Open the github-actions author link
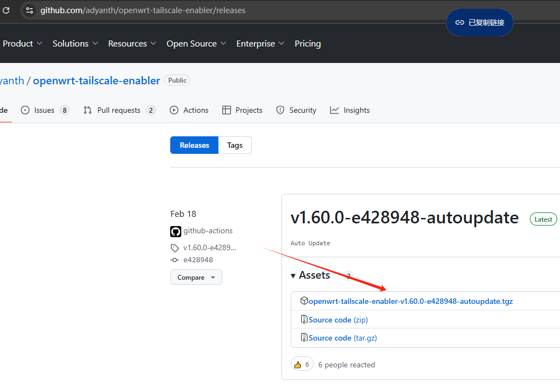The width and height of the screenshot is (560, 392). click(x=208, y=231)
